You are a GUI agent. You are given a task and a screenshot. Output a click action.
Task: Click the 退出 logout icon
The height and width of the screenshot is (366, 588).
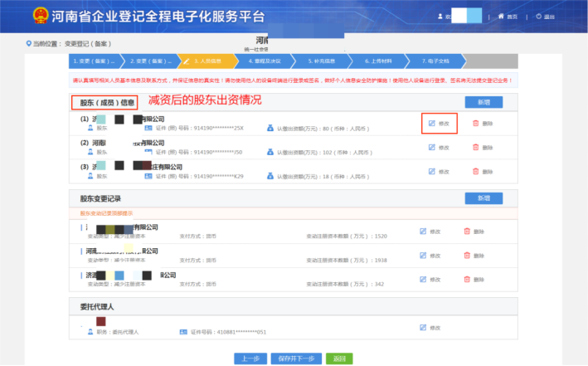click(545, 17)
